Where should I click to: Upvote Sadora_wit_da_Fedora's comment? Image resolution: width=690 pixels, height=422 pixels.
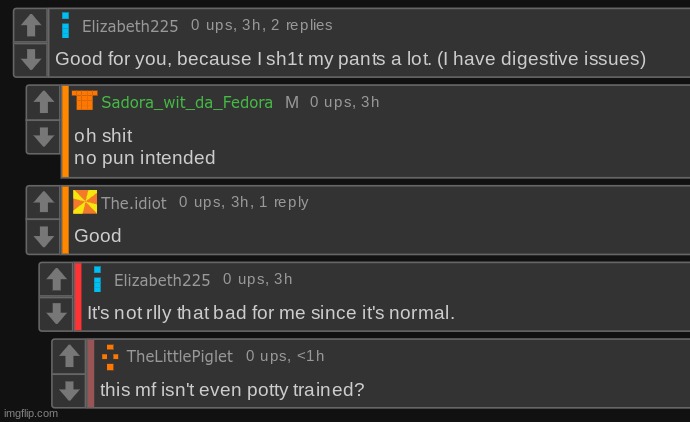pyautogui.click(x=44, y=102)
